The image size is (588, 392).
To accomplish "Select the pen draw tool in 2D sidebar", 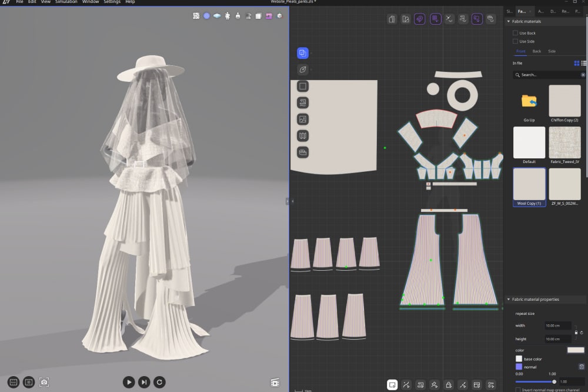I will 303,69.
